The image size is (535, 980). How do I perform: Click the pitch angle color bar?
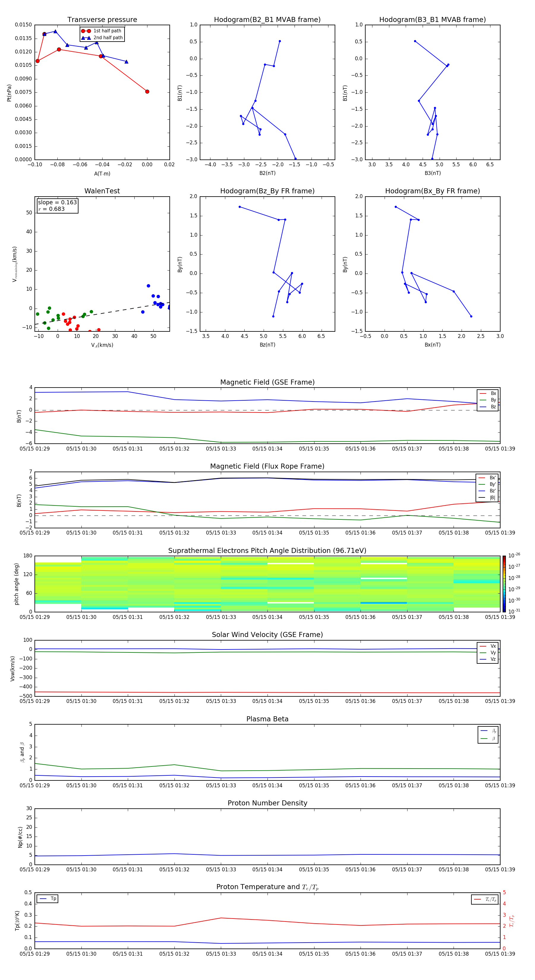504,584
